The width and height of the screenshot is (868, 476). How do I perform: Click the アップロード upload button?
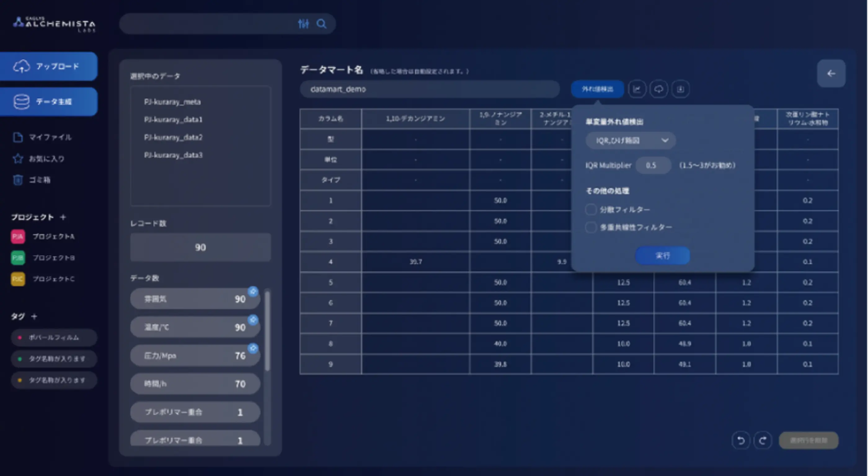(49, 66)
